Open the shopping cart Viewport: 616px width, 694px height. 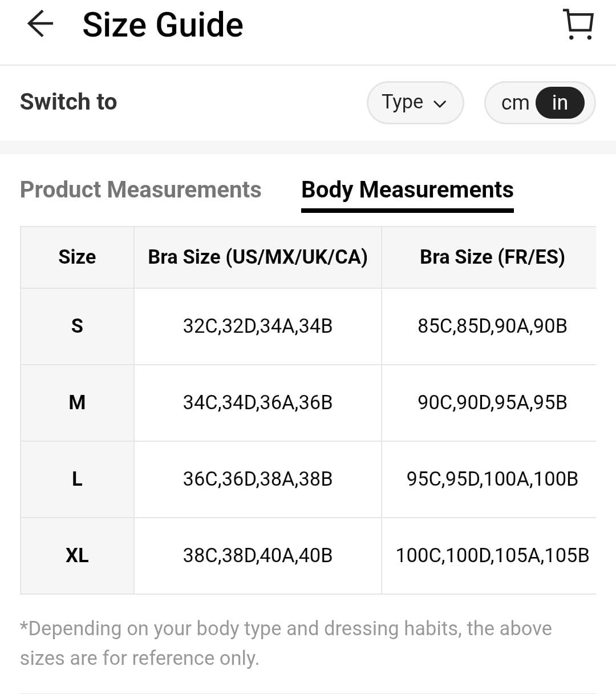coord(578,25)
